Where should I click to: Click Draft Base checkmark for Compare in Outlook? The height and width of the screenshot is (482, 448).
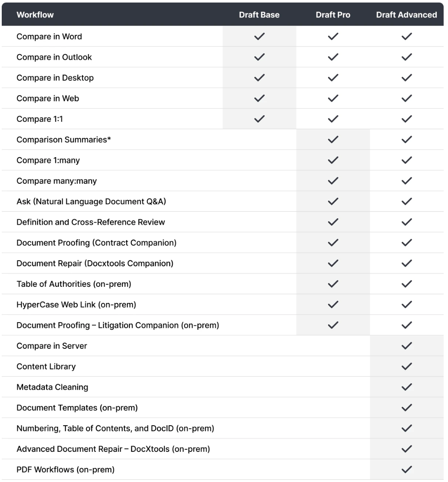(259, 57)
